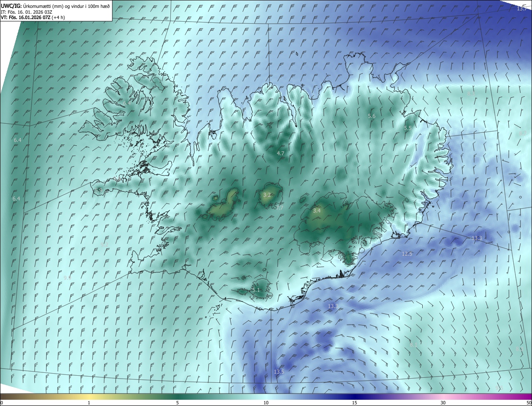Click the 15 tick on the colour scale
This screenshot has height=406, width=532.
pos(355,403)
